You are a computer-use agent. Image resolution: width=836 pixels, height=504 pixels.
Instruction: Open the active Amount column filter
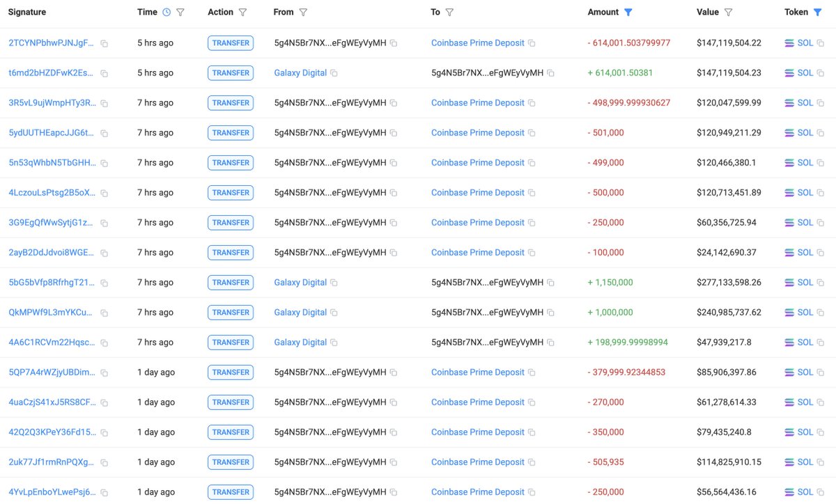[628, 12]
